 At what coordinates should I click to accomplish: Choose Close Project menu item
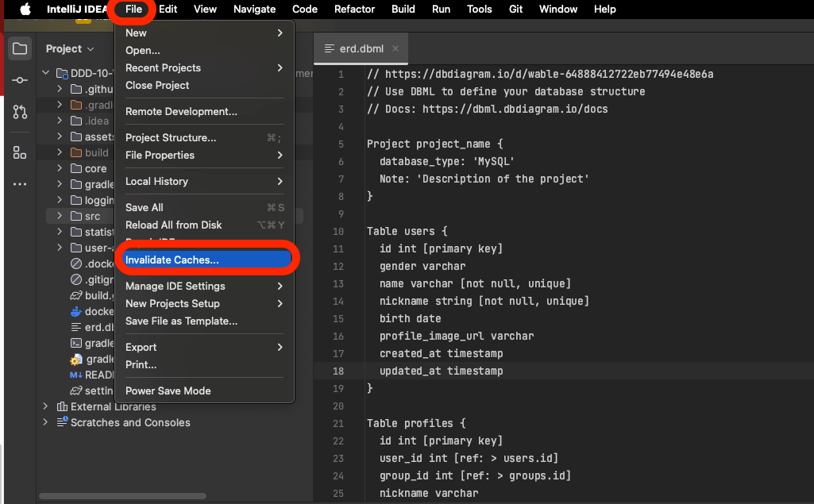pos(205,85)
